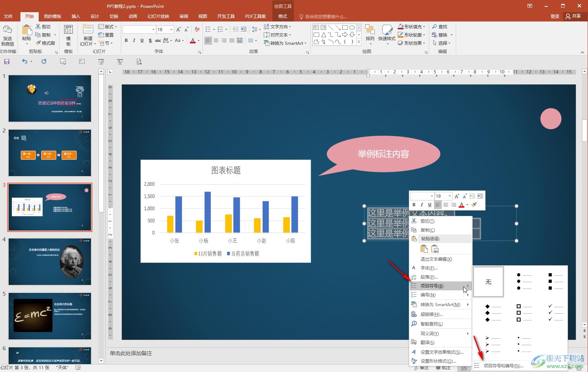Image resolution: width=588 pixels, height=372 pixels.
Task: Click the text shadow S icon
Action: (150, 40)
